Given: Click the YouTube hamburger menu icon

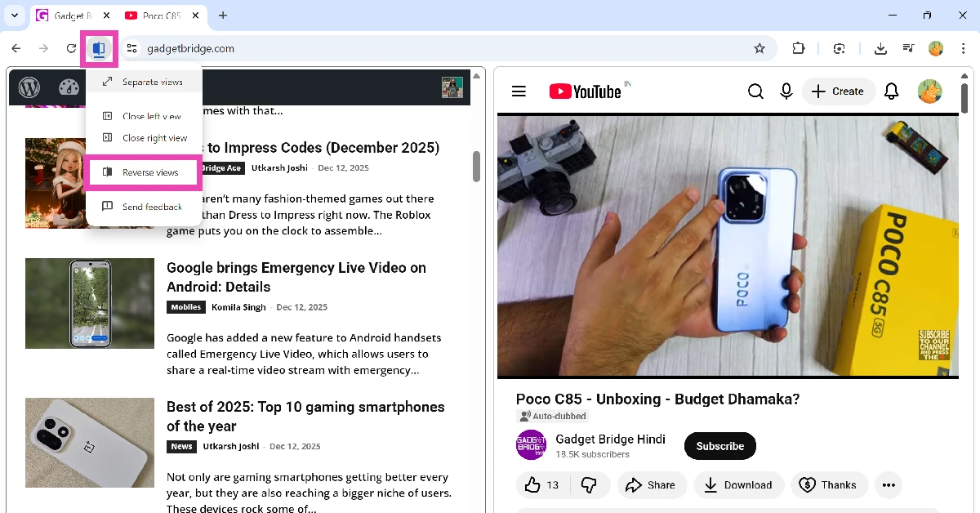Looking at the screenshot, I should [519, 91].
